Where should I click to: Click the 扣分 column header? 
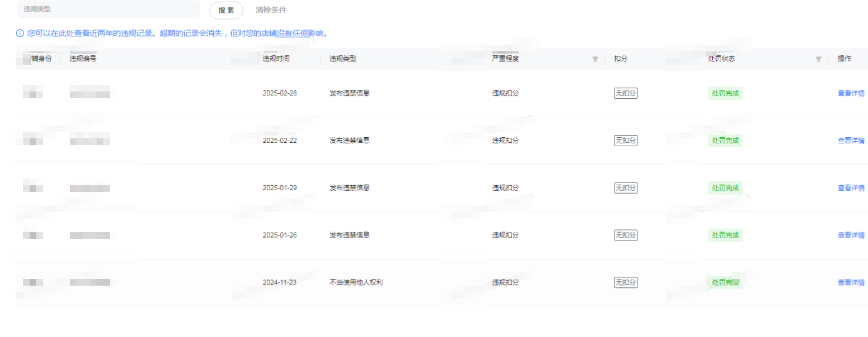coord(621,59)
